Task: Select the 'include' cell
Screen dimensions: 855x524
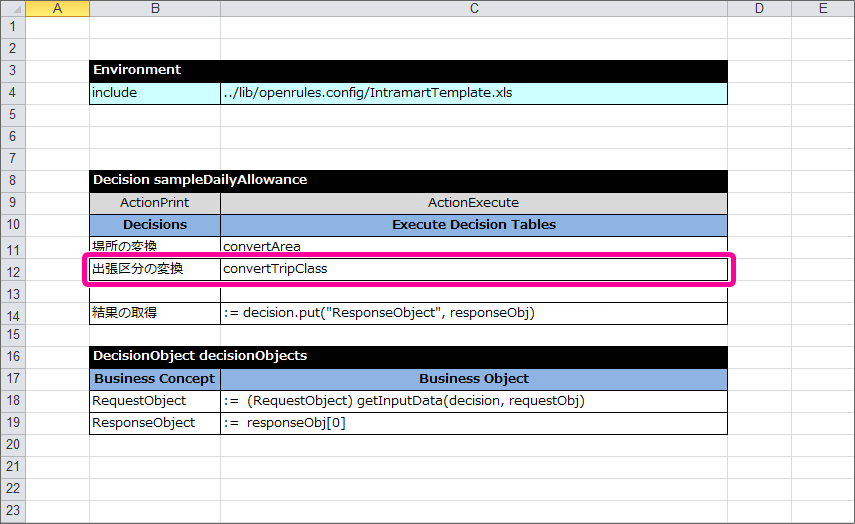Action: point(155,93)
